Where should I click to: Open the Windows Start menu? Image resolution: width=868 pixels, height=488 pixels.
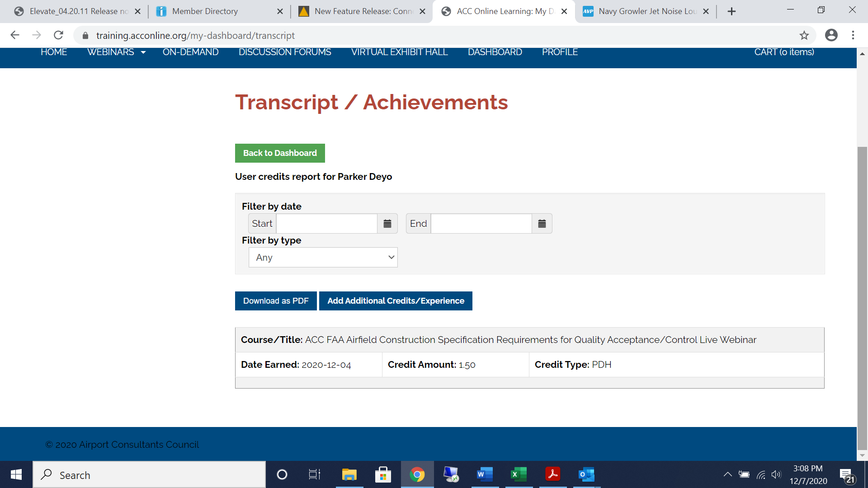tap(16, 474)
